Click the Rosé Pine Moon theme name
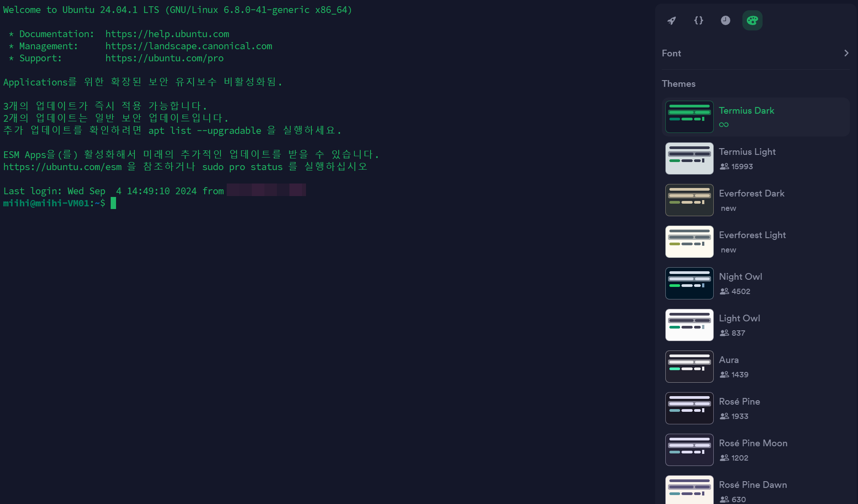The image size is (858, 504). pyautogui.click(x=753, y=443)
